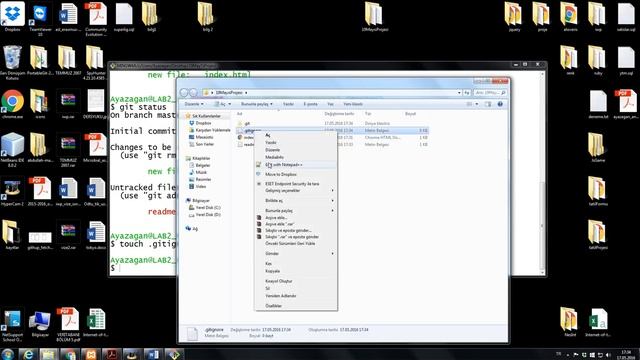The height and width of the screenshot is (360, 640).
Task: Click Windows Start button
Action: (x=8, y=354)
